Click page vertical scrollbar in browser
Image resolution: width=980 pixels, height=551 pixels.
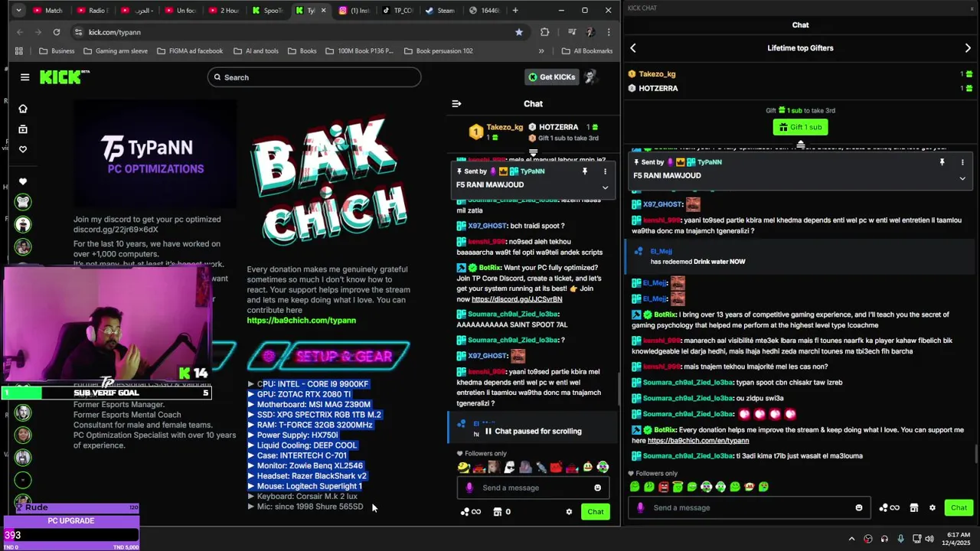(x=619, y=390)
